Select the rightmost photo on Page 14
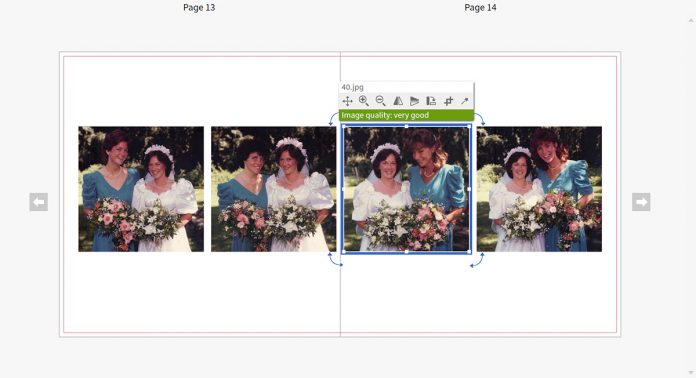 (x=539, y=189)
